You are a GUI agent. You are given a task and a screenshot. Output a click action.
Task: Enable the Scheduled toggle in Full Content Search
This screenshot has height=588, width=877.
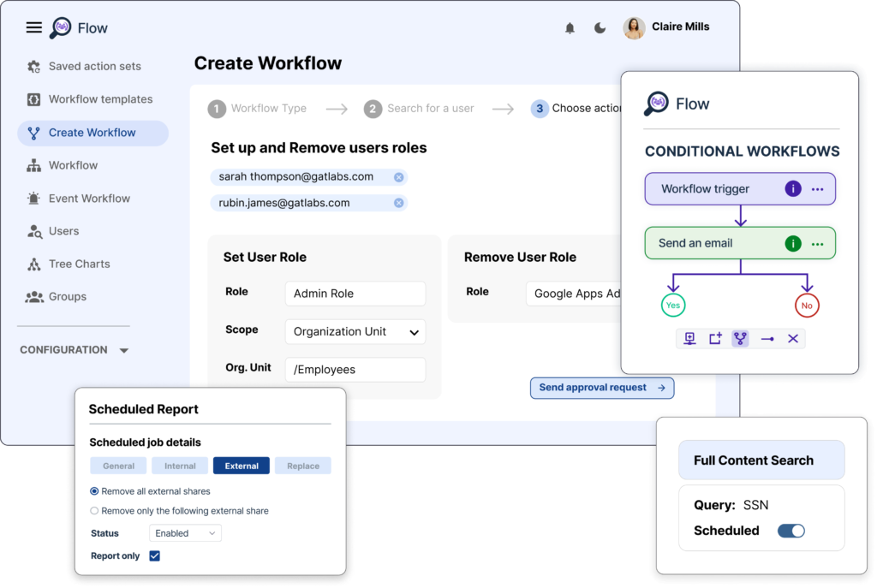click(x=790, y=530)
